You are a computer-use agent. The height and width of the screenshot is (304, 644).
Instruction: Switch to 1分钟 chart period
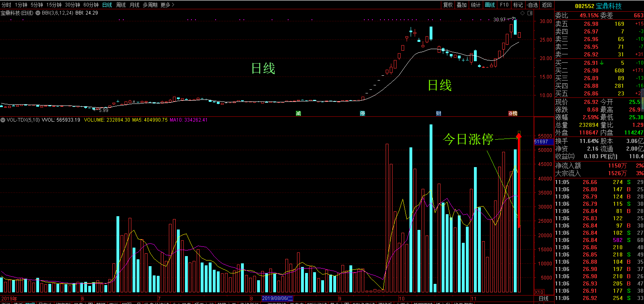21,5
